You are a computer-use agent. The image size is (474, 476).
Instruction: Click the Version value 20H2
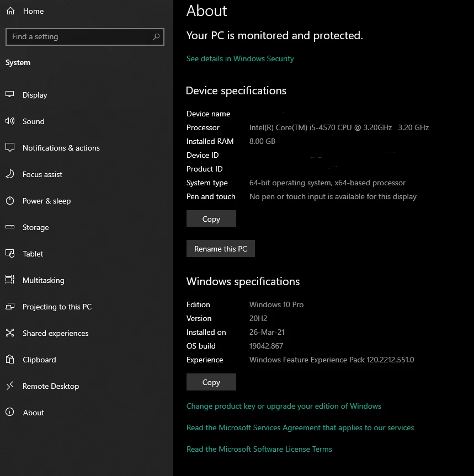[x=258, y=318]
